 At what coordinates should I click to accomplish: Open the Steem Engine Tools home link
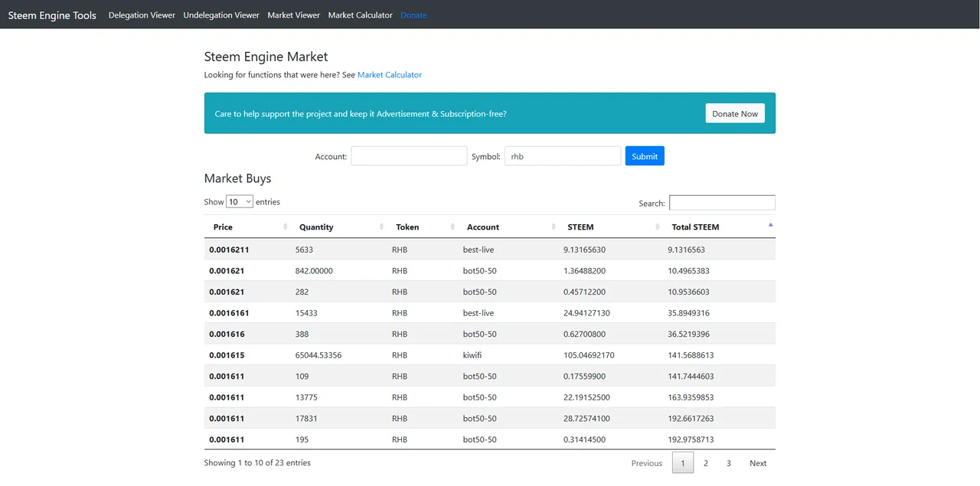(x=52, y=15)
